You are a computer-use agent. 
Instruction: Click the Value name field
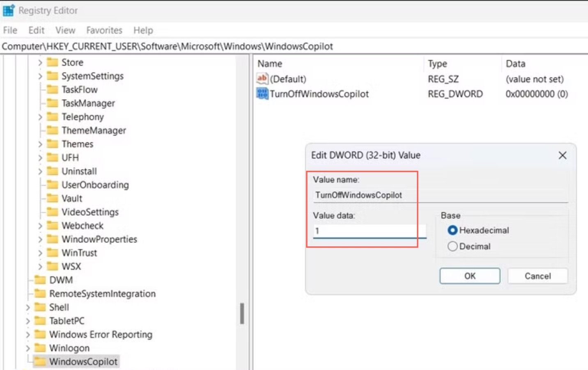[x=441, y=195]
